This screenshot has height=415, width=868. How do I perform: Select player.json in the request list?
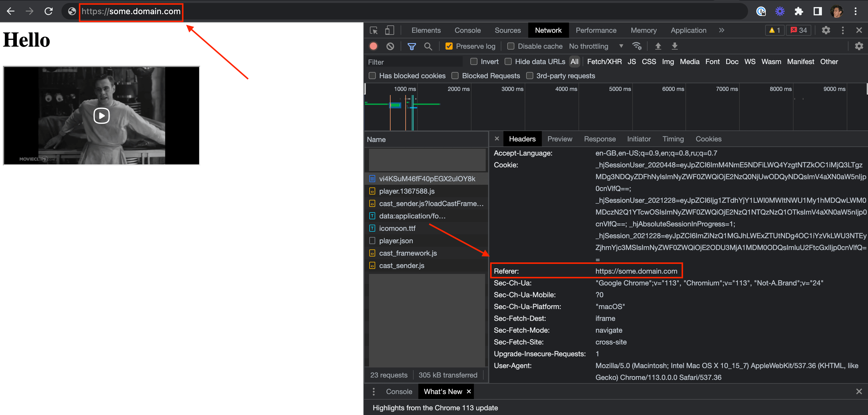pos(396,241)
